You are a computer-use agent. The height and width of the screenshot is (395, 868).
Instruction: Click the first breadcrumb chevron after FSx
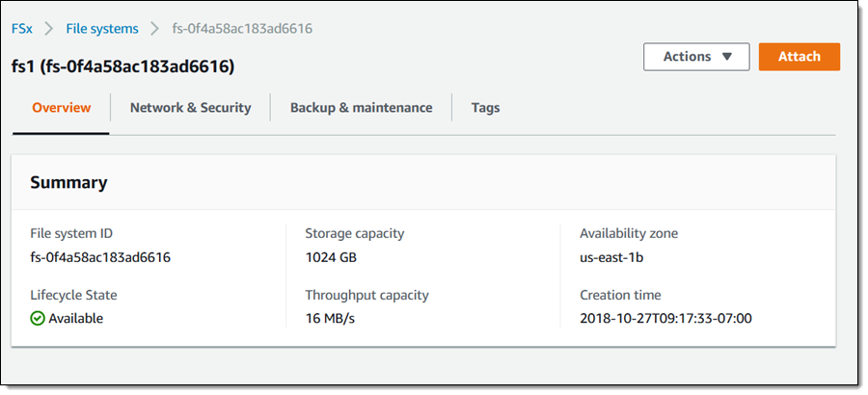point(48,29)
